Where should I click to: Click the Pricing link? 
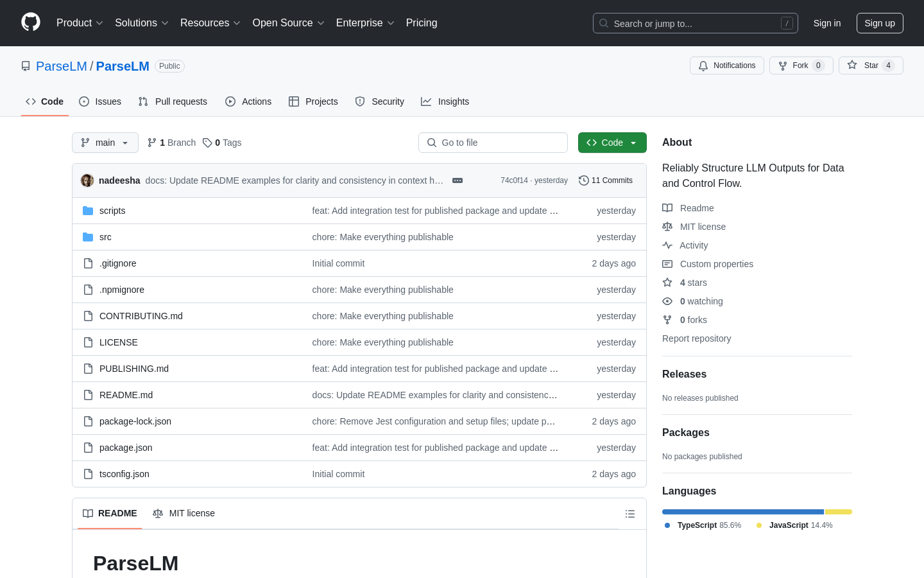pyautogui.click(x=422, y=22)
